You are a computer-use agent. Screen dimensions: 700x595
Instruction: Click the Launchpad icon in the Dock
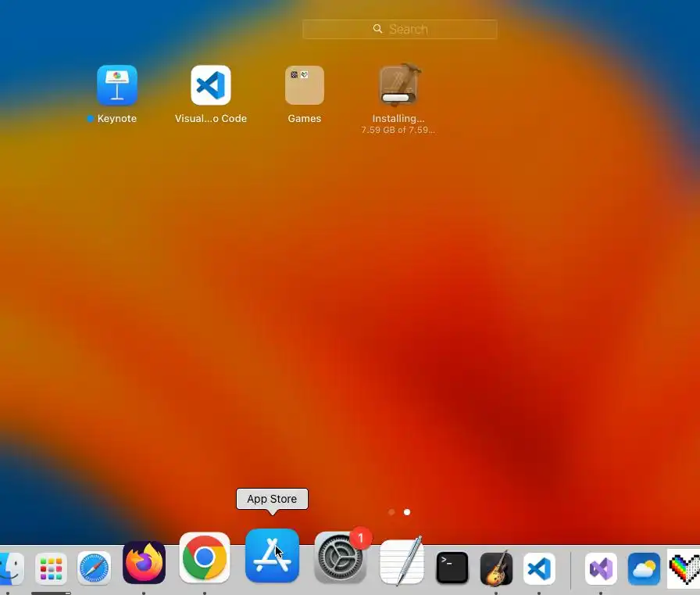click(x=51, y=568)
